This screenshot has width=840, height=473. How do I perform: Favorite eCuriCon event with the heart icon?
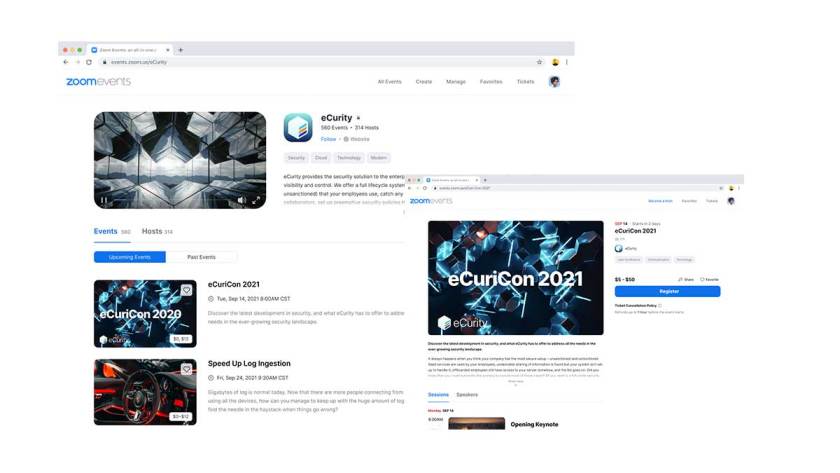pos(186,290)
